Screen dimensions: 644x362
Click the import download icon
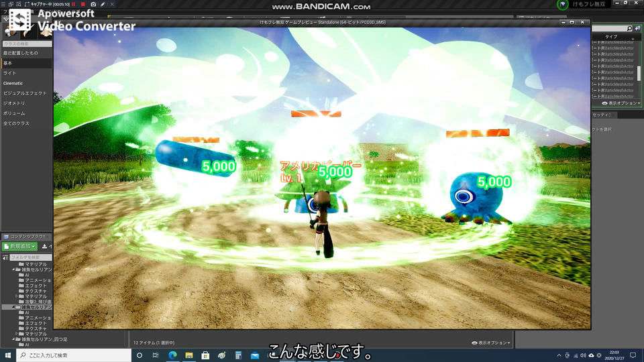[44, 246]
